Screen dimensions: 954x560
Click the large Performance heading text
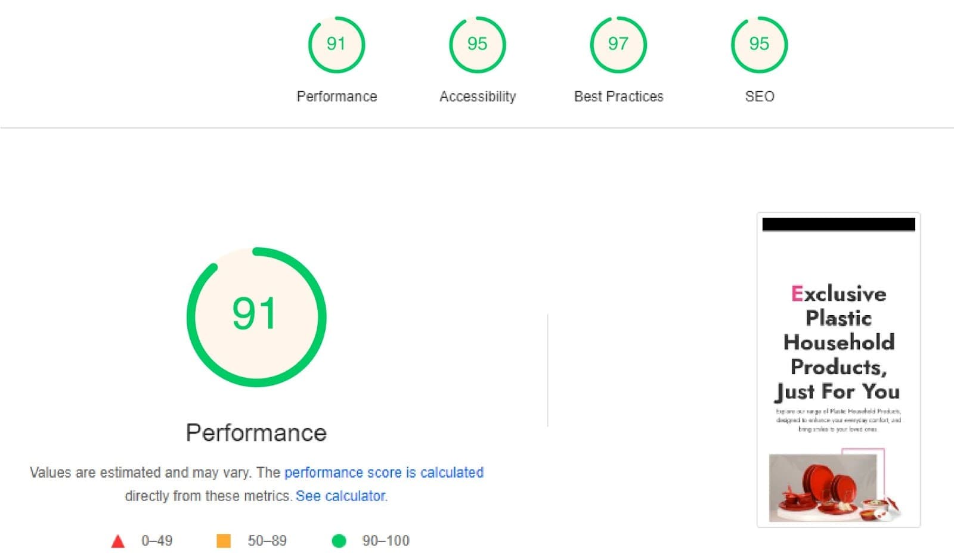(256, 433)
